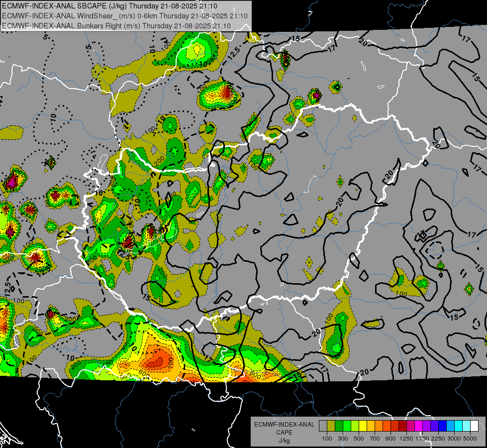Click the SBCAPE (J/kg) title line
Screen dimensions: 487x448
pos(109,6)
